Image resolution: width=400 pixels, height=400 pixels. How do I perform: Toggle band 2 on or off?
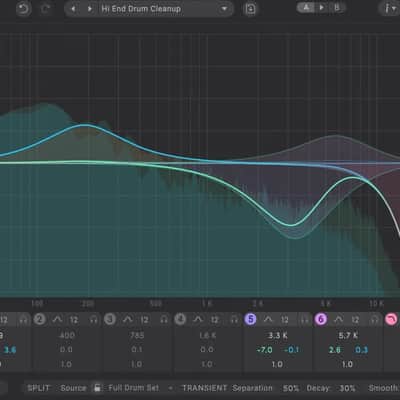click(39, 319)
